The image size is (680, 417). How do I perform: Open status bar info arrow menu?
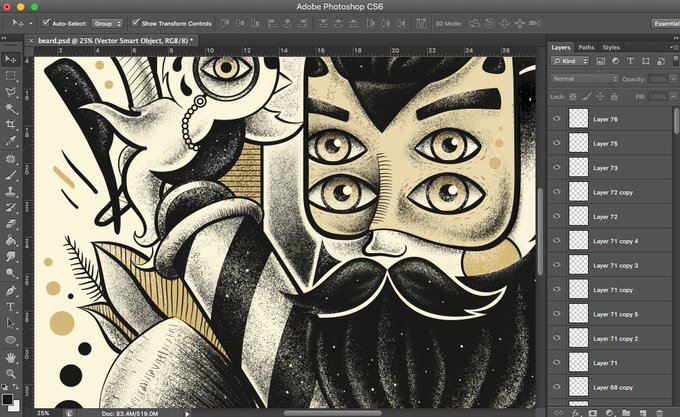tap(187, 414)
